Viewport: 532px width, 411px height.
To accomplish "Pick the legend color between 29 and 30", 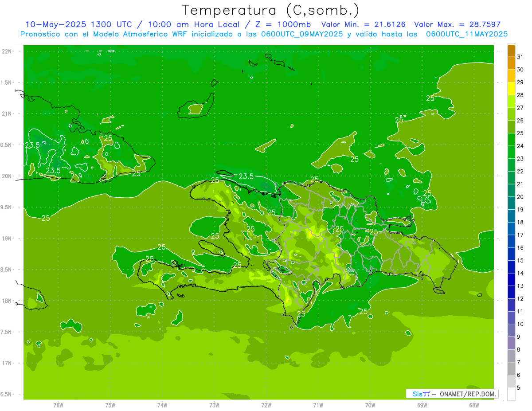I will [x=511, y=76].
